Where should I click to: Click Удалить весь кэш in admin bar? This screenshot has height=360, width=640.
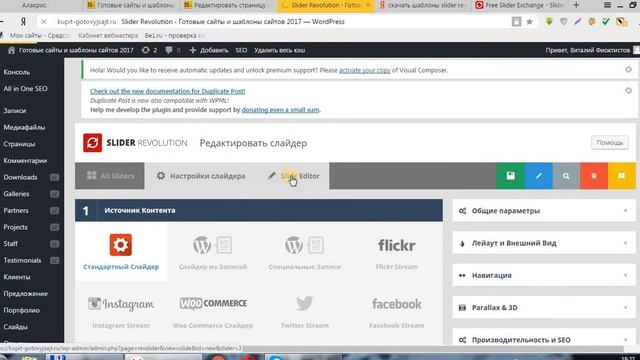tap(280, 50)
